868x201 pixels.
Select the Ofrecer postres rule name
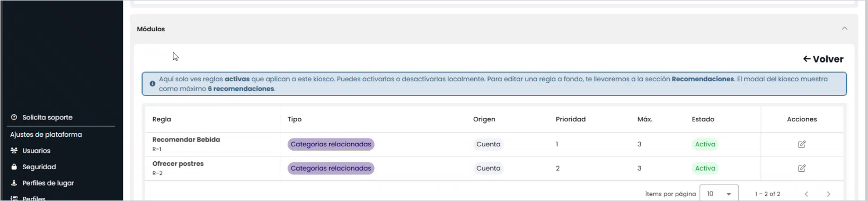click(x=178, y=163)
